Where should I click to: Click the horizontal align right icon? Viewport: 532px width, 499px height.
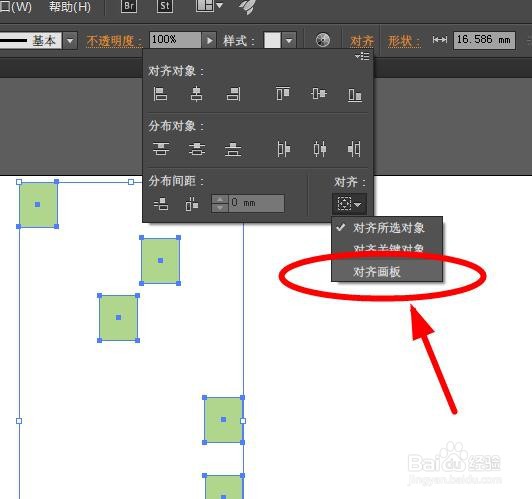tap(233, 94)
